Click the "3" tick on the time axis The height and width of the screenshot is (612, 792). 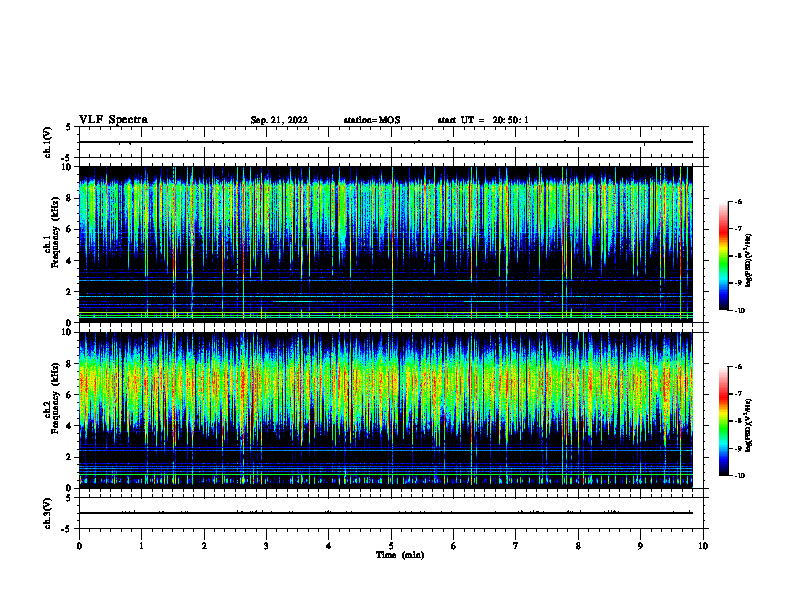[266, 546]
